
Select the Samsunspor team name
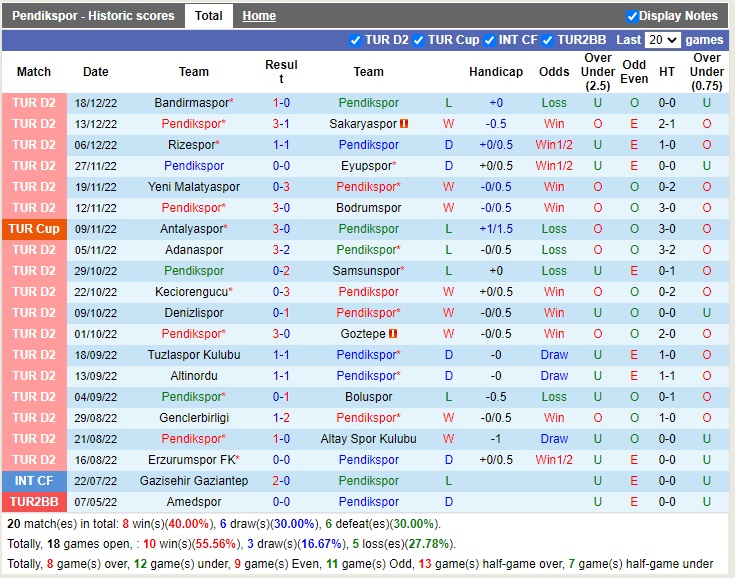tap(368, 271)
